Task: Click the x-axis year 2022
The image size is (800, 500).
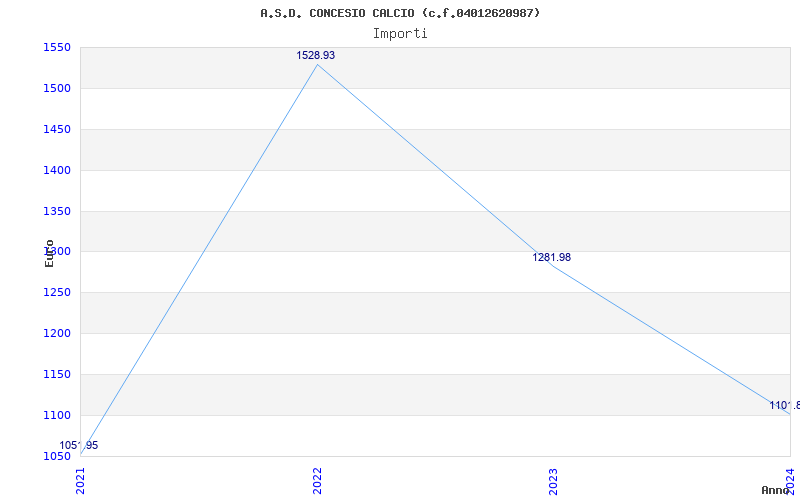Action: pyautogui.click(x=317, y=481)
